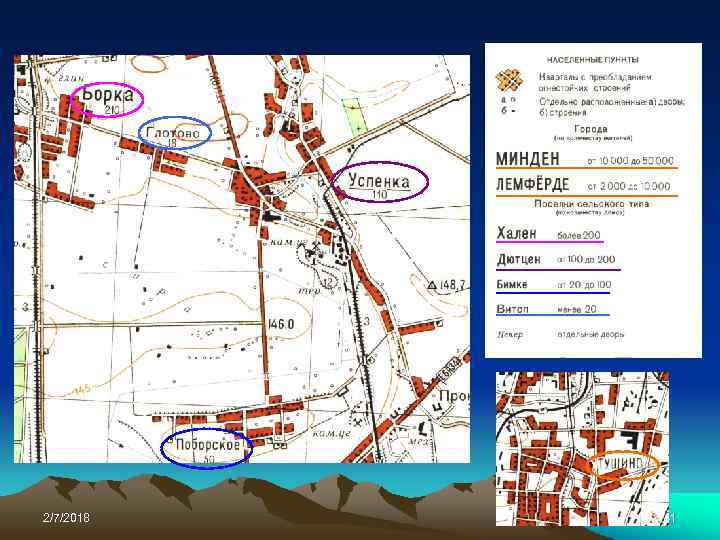
Task: Click the Тушино label in small map
Action: click(622, 464)
